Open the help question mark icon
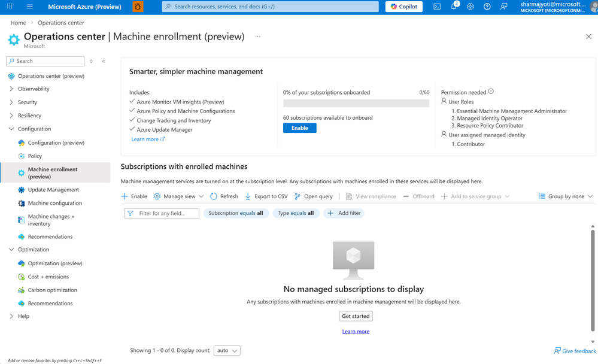 487,7
